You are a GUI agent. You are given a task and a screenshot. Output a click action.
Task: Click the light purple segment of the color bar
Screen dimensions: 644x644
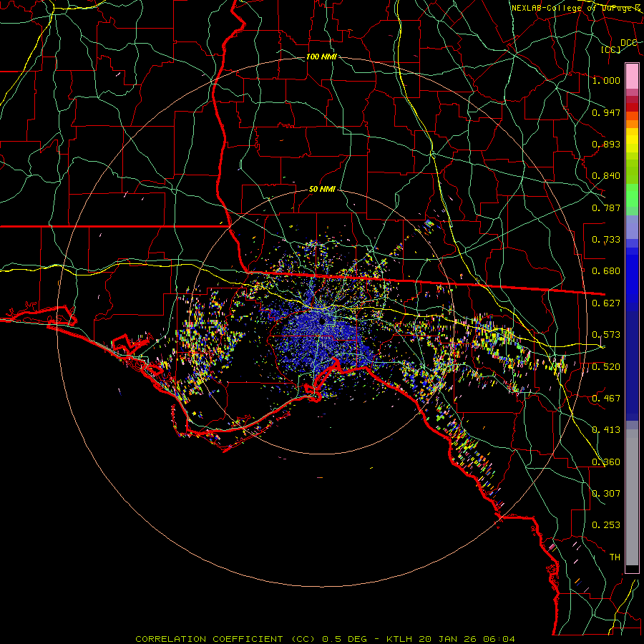632,228
